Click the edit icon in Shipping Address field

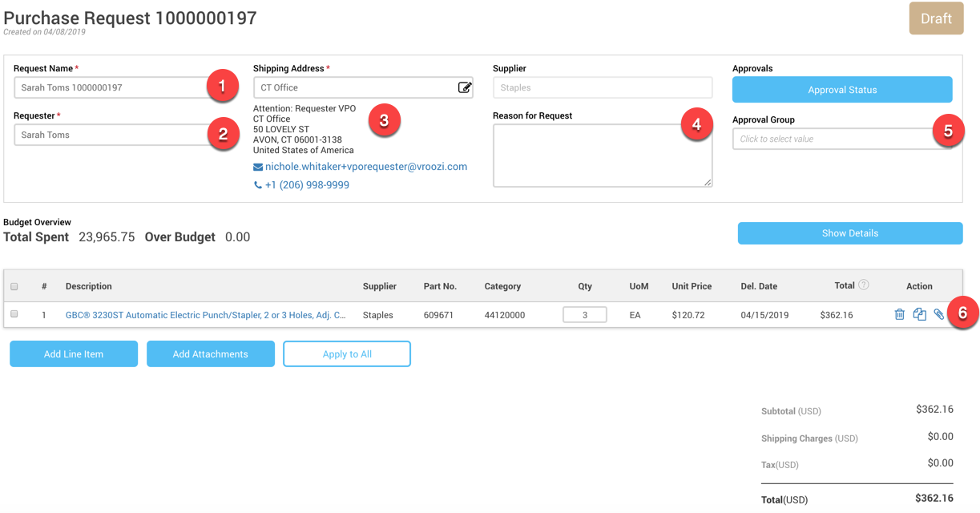(464, 87)
